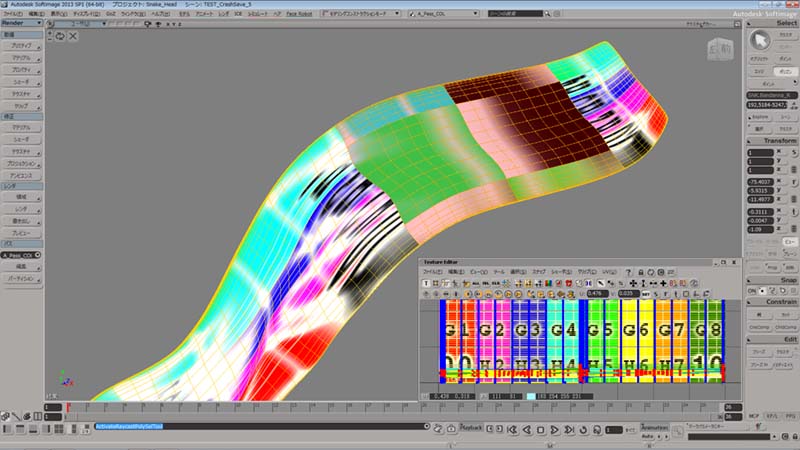Click the U coordinate field showing 0.476
This screenshot has width=800, height=450.
coord(599,294)
